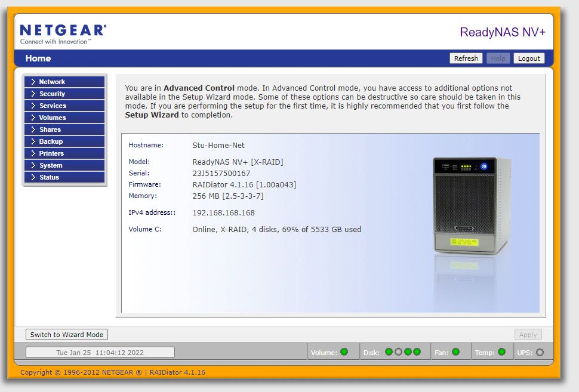Switch to Wizard Mode
This screenshot has width=579, height=392.
[x=67, y=335]
